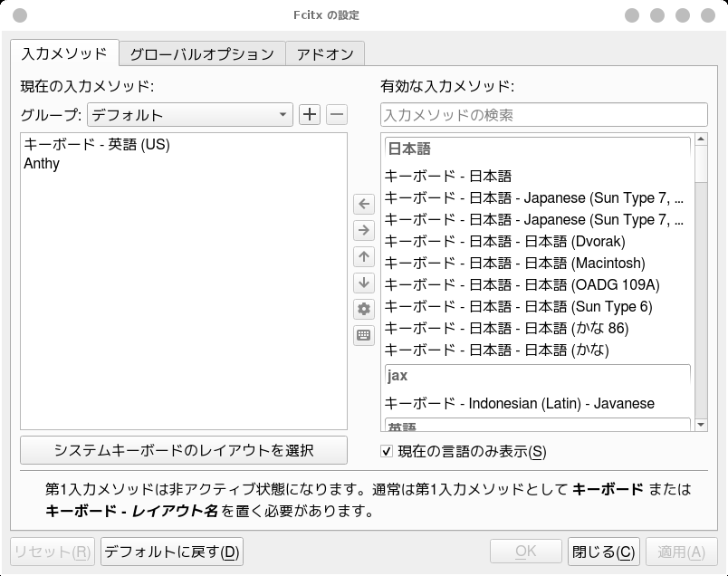728x576 pixels.
Task: Select キーボード - 英語 (US) in current list
Action: 184,145
